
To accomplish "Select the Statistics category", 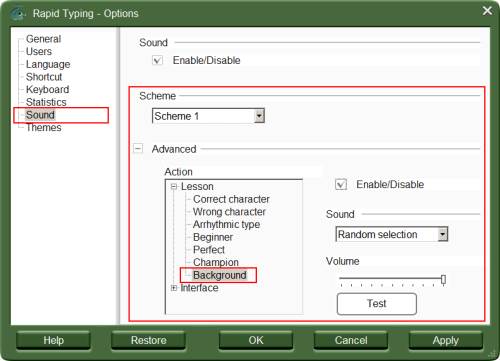I will (x=46, y=102).
